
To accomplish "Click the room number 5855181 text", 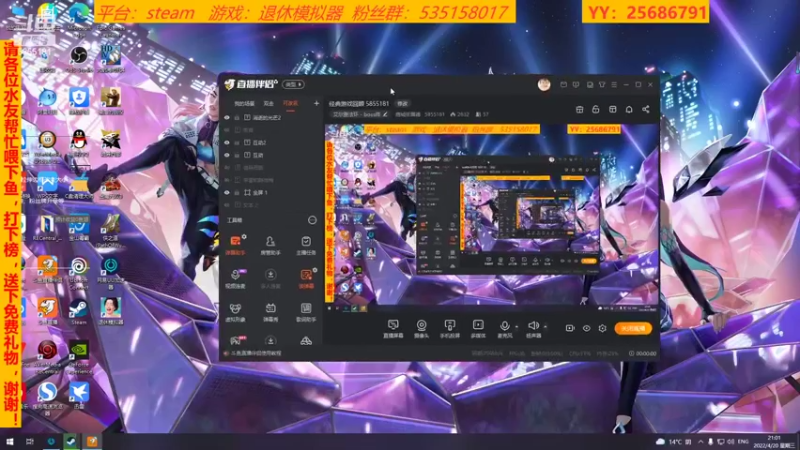I will pyautogui.click(x=434, y=114).
